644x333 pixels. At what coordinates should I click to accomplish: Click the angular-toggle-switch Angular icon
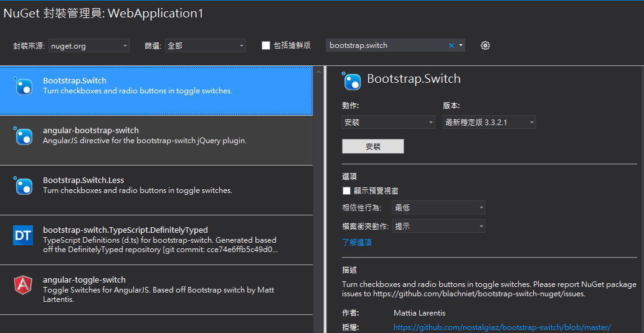23,285
